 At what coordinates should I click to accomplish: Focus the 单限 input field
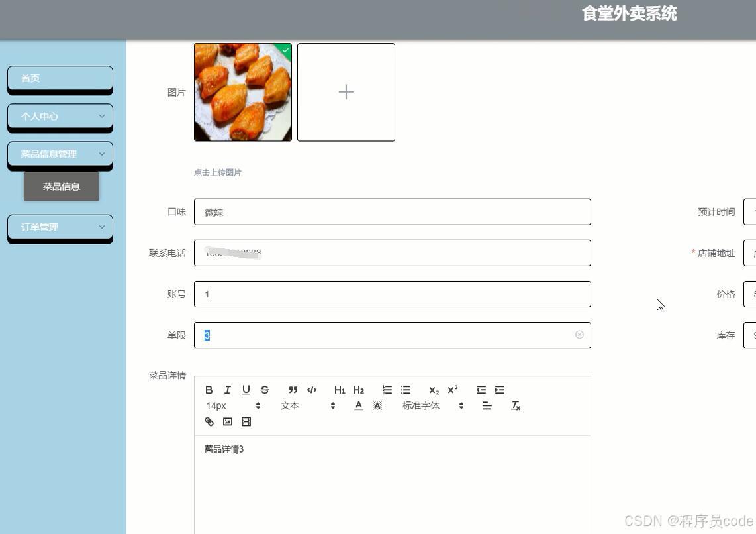coord(393,335)
